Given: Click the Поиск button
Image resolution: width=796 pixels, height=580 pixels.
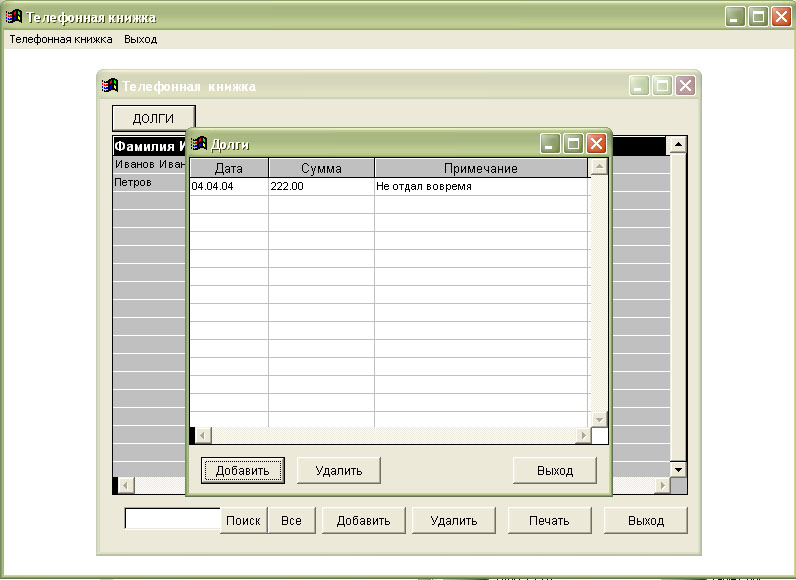Looking at the screenshot, I should click(x=243, y=520).
